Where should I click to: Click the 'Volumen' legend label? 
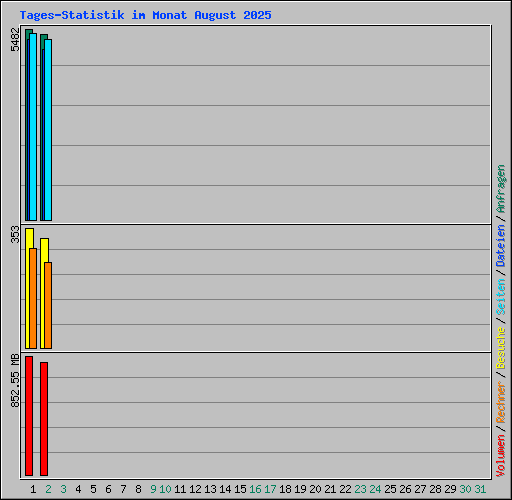point(501,456)
